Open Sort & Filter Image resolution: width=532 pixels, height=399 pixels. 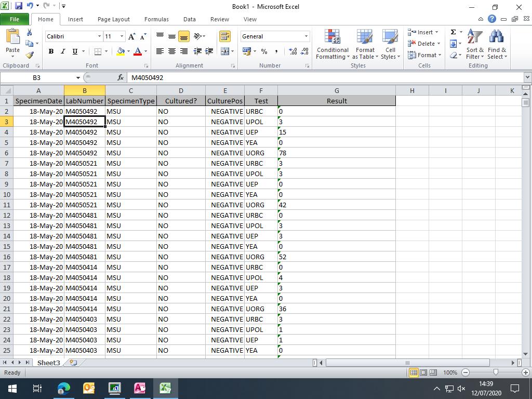click(475, 44)
